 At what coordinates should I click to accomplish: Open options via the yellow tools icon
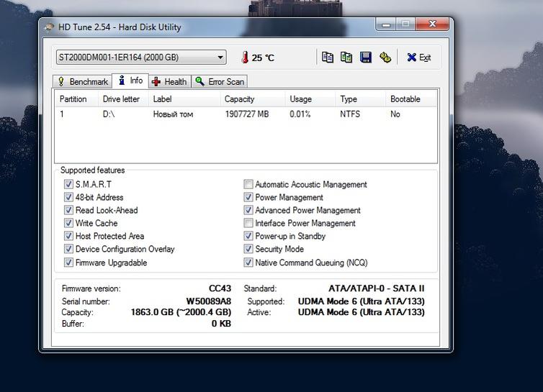click(385, 57)
